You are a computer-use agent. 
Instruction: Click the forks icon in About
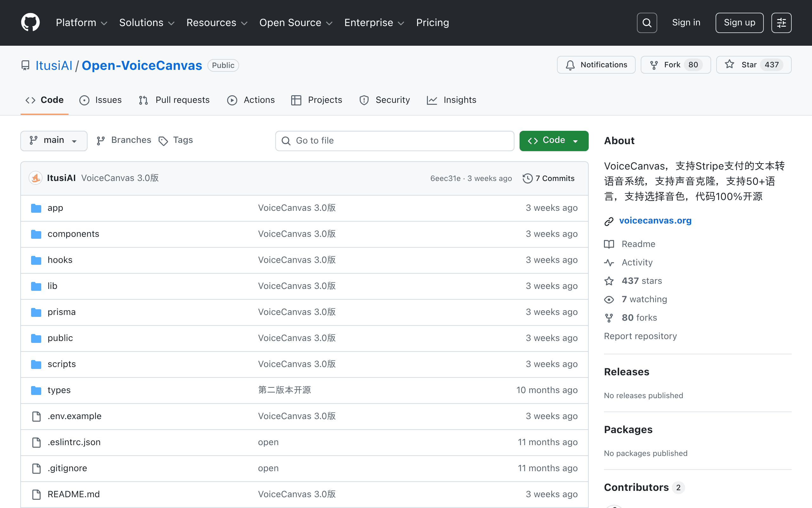pyautogui.click(x=609, y=318)
